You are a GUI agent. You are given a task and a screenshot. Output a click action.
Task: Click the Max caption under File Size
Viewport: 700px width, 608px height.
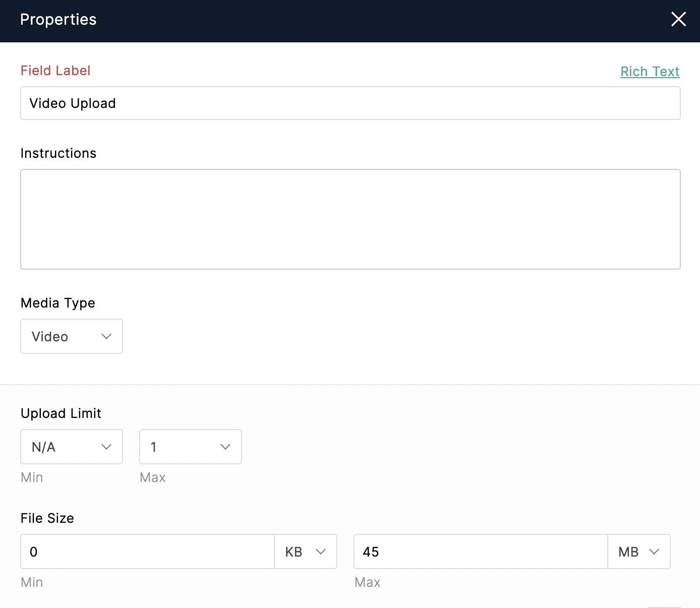click(367, 582)
